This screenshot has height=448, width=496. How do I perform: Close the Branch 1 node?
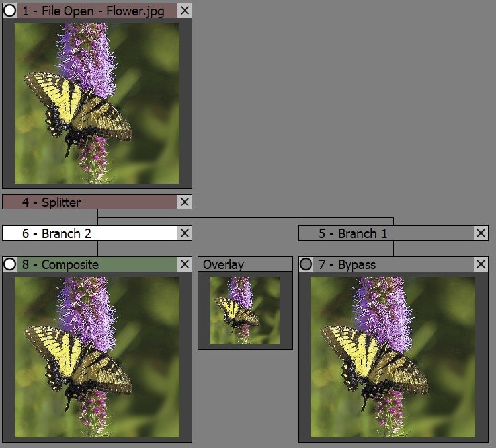point(481,233)
